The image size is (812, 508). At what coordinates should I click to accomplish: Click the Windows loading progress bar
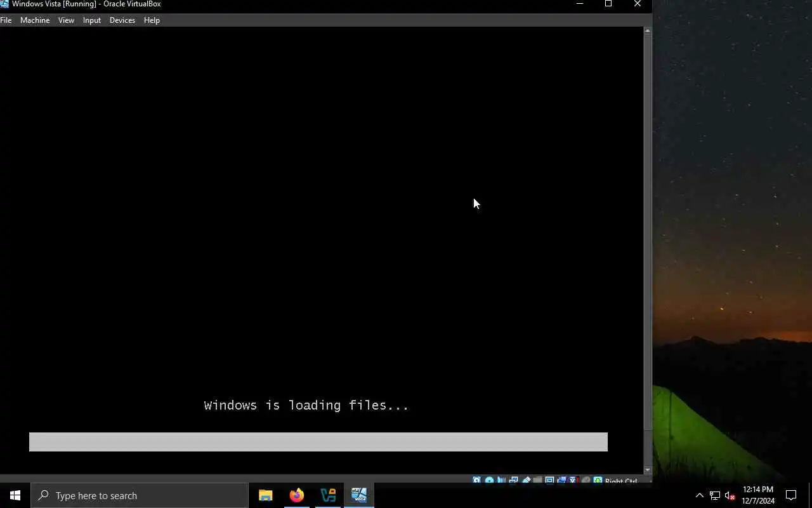318,442
